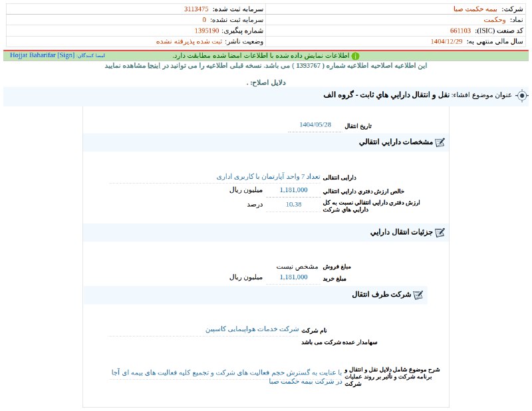Image resolution: width=532 pixels, height=411 pixels.
Task: Select the registered capital value 3113475
Action: click(196, 9)
